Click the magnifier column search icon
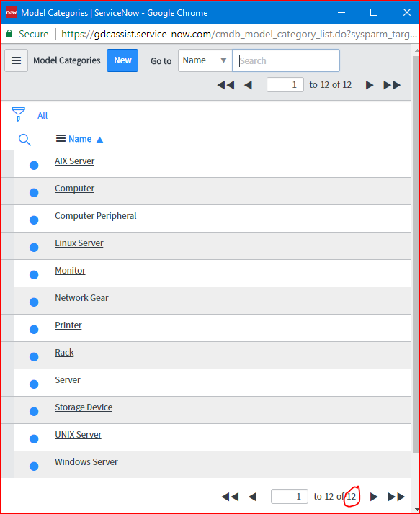The image size is (420, 514). [x=24, y=140]
